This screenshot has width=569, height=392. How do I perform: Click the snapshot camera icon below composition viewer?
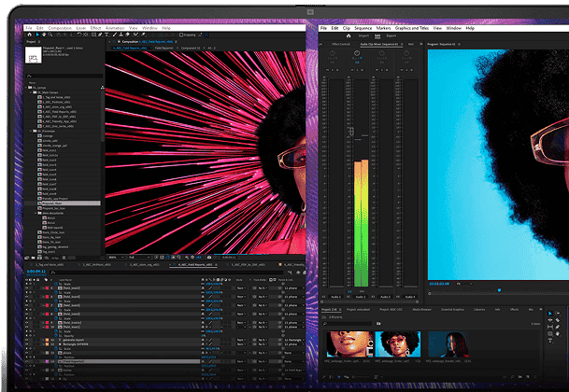click(x=209, y=258)
